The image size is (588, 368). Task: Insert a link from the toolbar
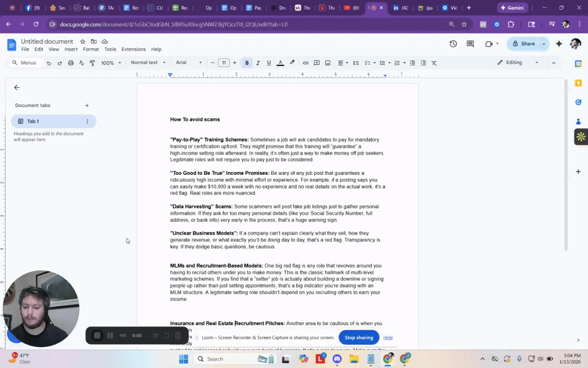coord(305,63)
